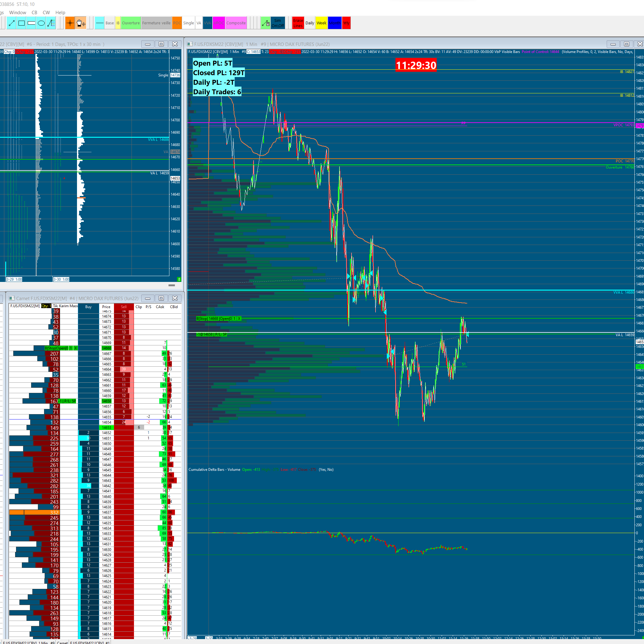Cancel the buy stop order at 14668
644x644 pixels.
tap(239, 319)
